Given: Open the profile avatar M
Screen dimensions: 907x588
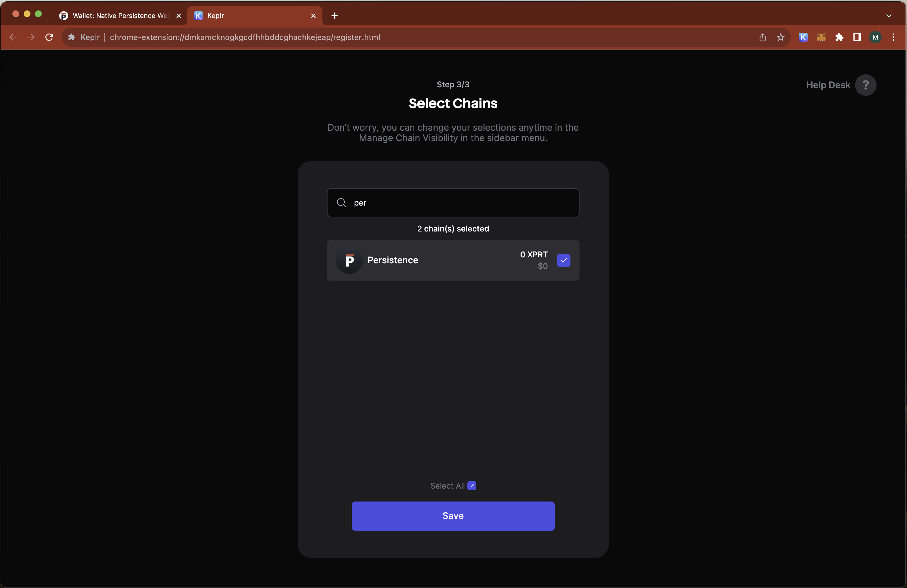Looking at the screenshot, I should pyautogui.click(x=875, y=37).
